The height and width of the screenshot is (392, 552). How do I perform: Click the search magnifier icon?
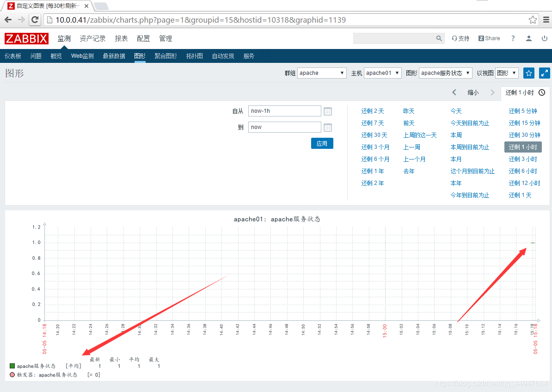coord(439,38)
